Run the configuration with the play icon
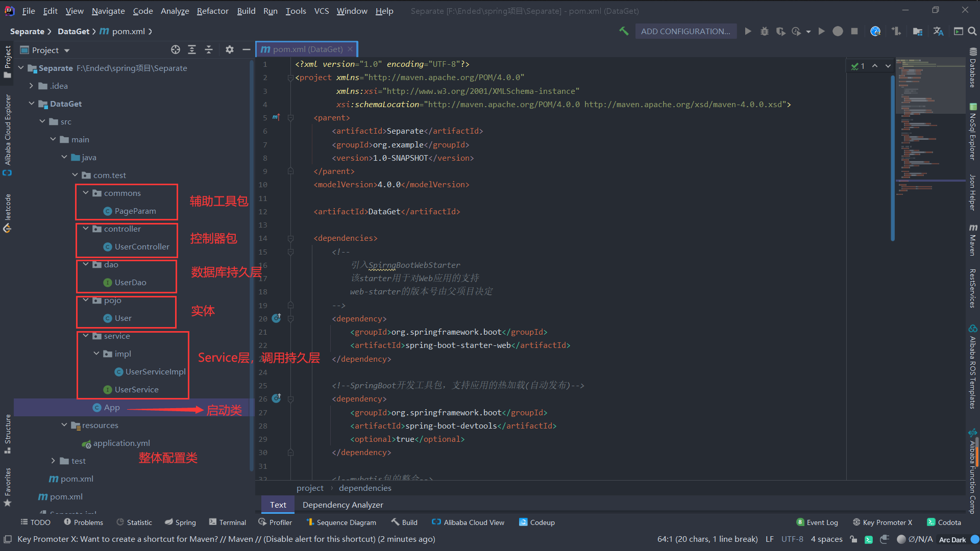The height and width of the screenshot is (551, 980). (748, 31)
